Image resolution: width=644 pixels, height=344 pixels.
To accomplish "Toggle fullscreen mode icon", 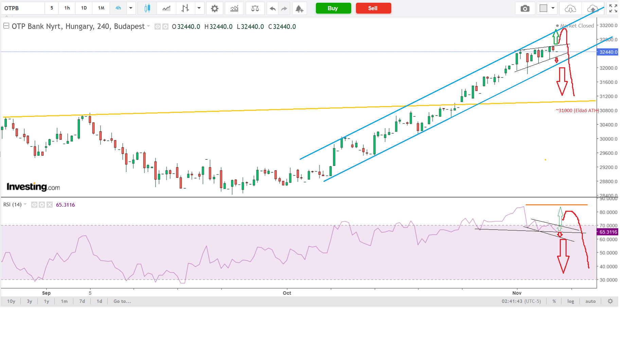I will click(613, 8).
